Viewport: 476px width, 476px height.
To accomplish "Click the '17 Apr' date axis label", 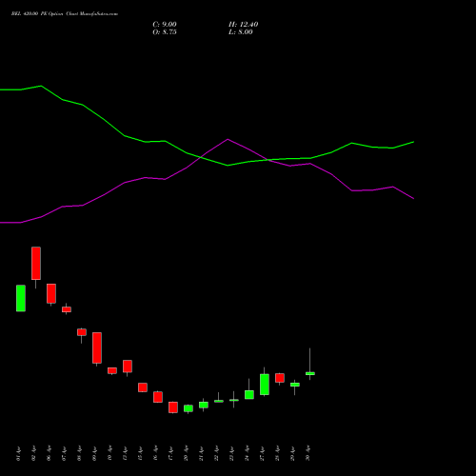I will tap(170, 453).
